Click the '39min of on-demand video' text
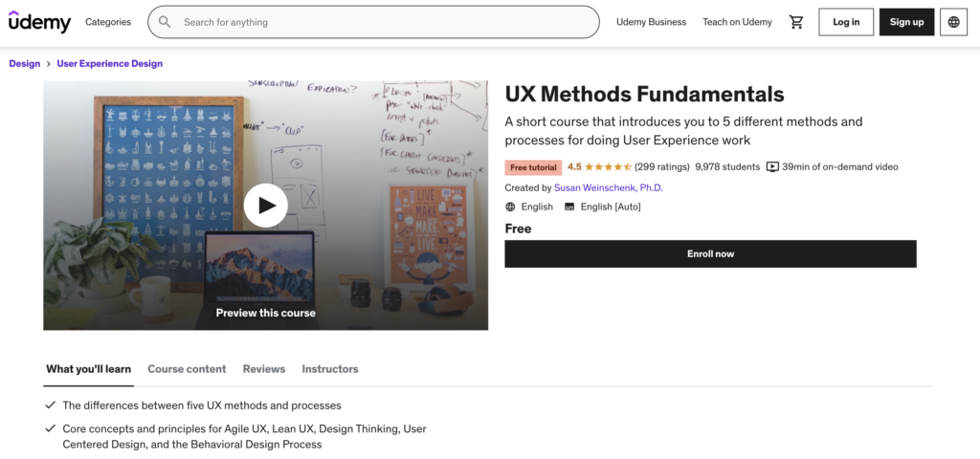980x459 pixels. coord(840,166)
